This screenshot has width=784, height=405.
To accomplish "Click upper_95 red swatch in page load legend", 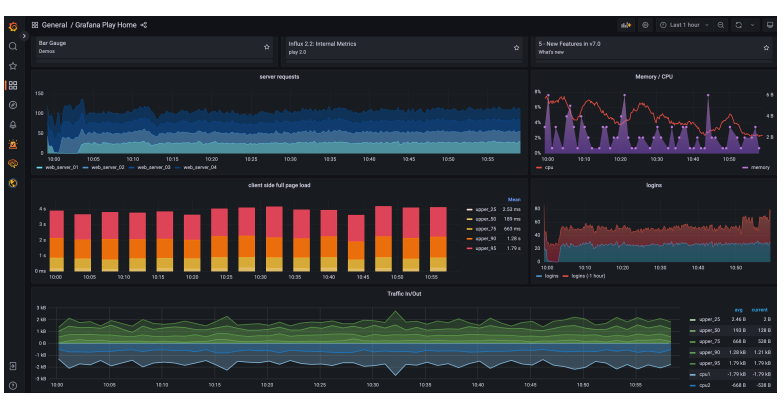I will [x=470, y=248].
